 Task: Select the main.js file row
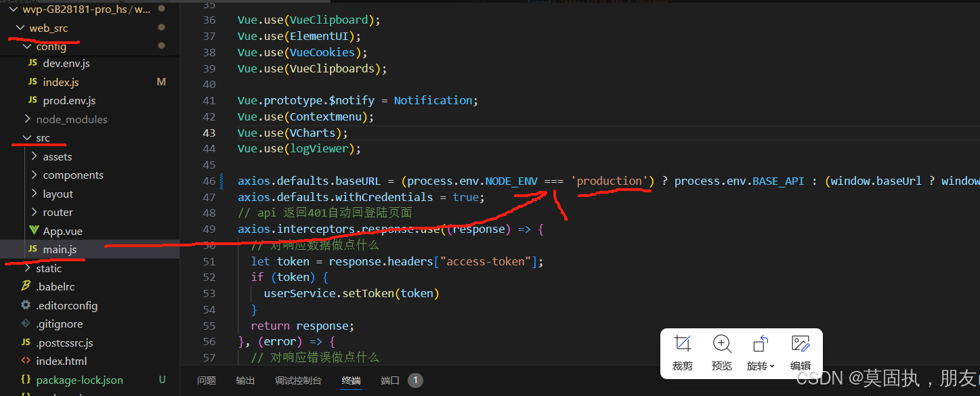pyautogui.click(x=89, y=249)
